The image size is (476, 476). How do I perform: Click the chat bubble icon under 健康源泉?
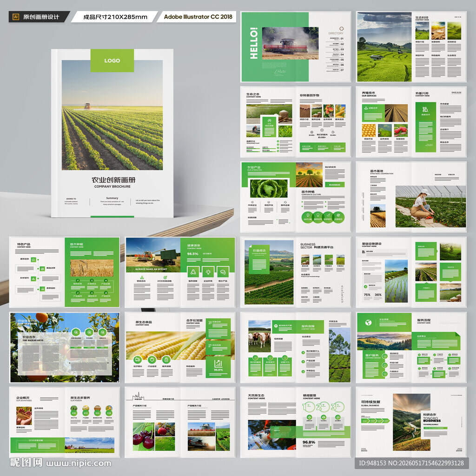click(x=223, y=272)
